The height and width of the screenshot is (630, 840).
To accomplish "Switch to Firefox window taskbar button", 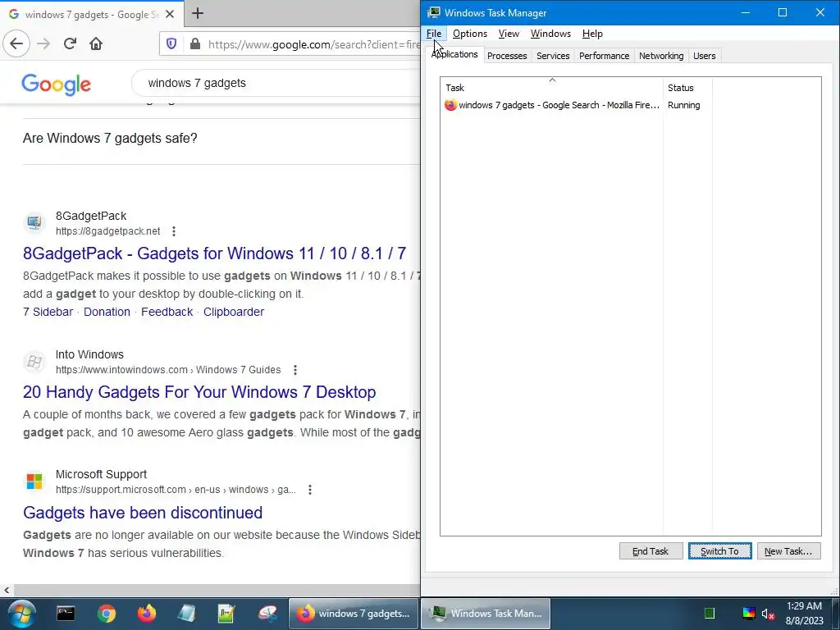I will click(x=354, y=614).
